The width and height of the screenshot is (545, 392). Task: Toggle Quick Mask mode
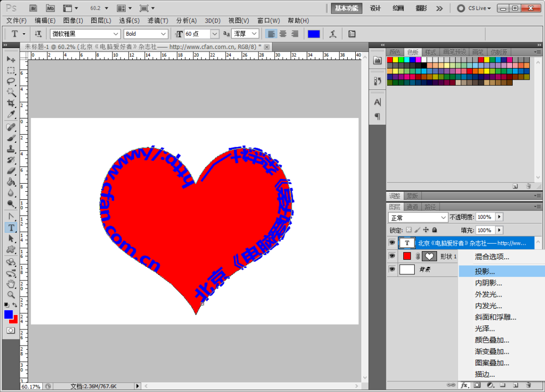pyautogui.click(x=11, y=330)
